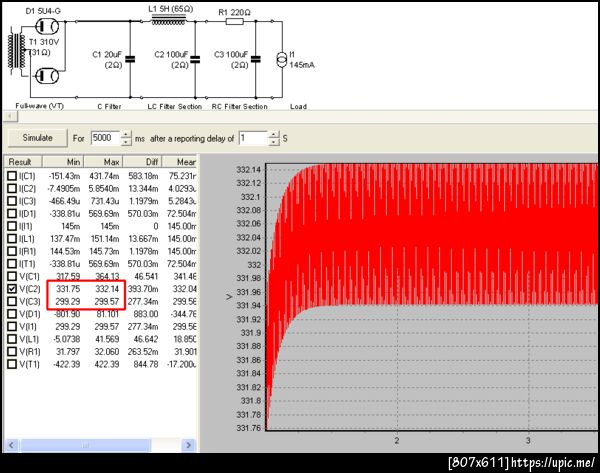Click the schematic pane left scroll arrow
Viewport: 600px width, 473px height.
[x=10, y=116]
